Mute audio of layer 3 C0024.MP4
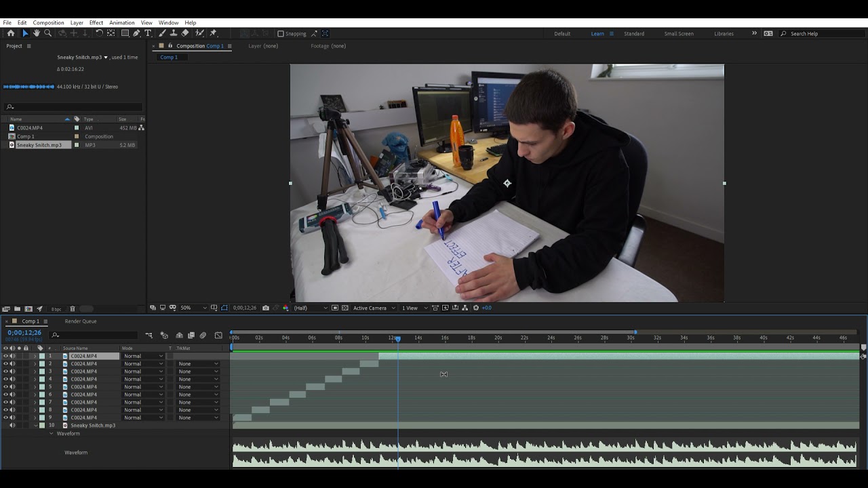The height and width of the screenshot is (488, 868). [12, 371]
